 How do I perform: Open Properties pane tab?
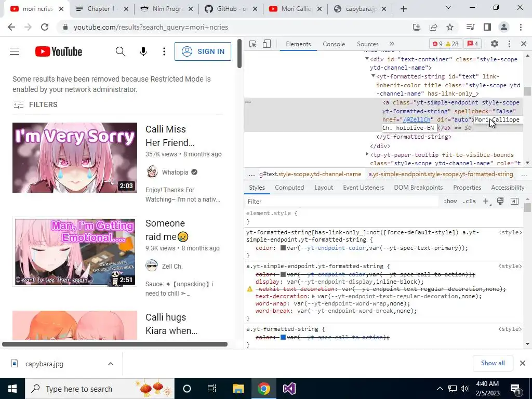tap(467, 188)
